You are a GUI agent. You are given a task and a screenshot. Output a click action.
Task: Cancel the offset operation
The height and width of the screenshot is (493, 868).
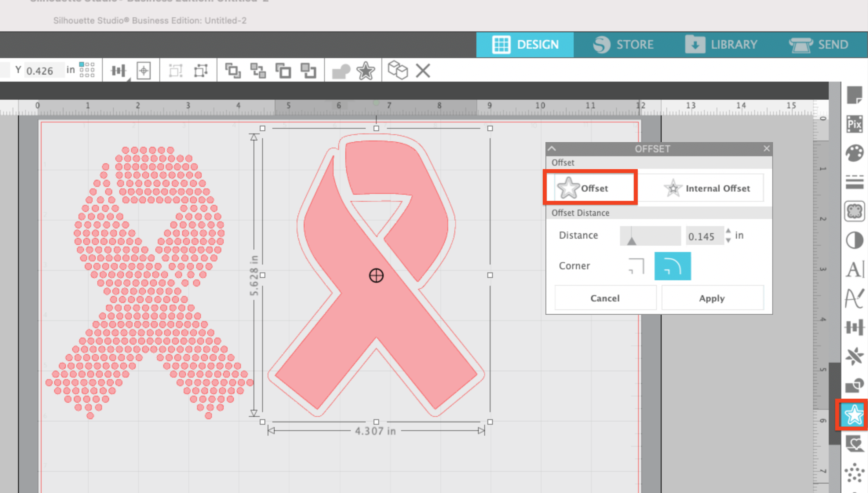click(x=605, y=298)
